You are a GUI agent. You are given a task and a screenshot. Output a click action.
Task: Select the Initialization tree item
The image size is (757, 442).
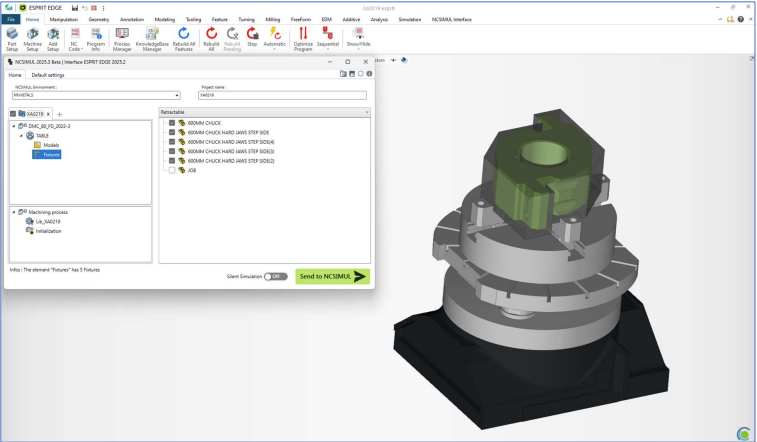43,231
